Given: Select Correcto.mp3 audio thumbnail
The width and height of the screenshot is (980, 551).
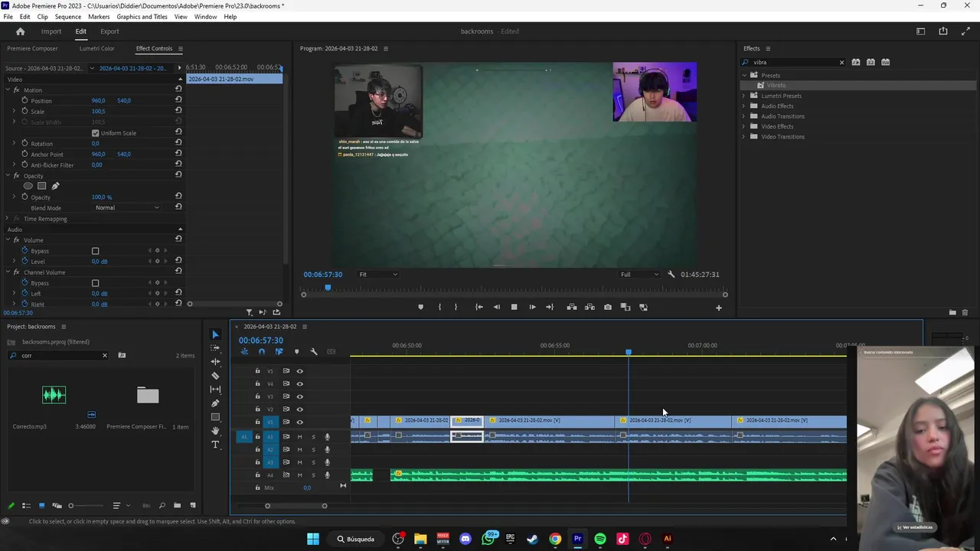Looking at the screenshot, I should 54,395.
